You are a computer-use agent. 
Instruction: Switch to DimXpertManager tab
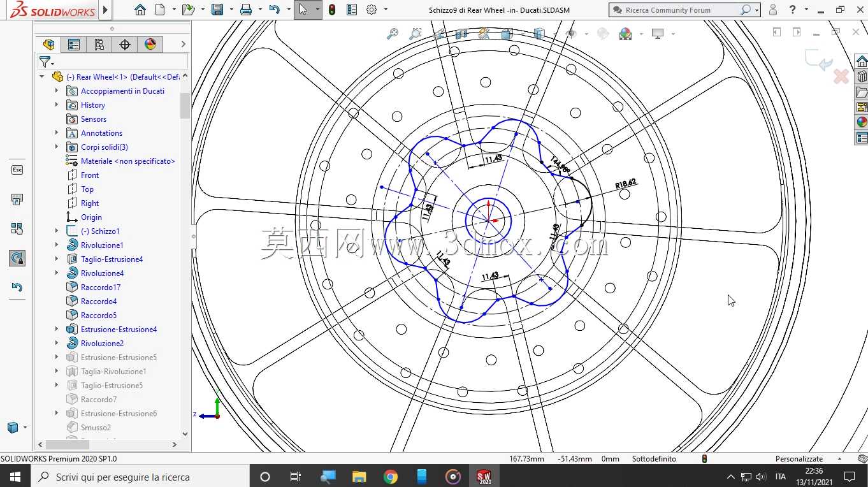(x=125, y=44)
